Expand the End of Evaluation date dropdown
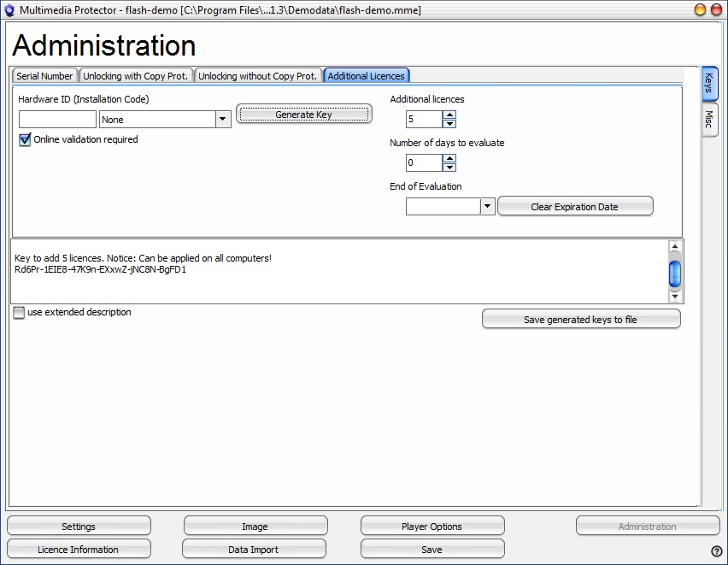This screenshot has height=565, width=728. click(x=487, y=206)
